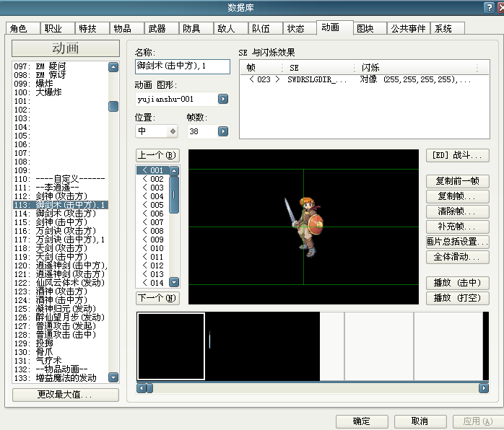Open the 敌人 tab
Viewport: 504px width, 430px height.
pos(231,28)
